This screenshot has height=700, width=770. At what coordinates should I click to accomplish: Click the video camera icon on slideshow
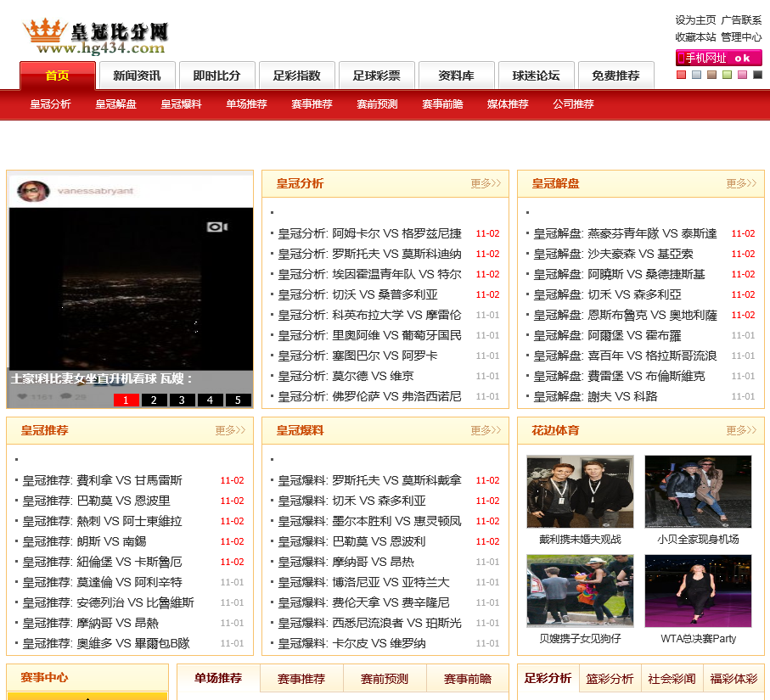[x=217, y=227]
